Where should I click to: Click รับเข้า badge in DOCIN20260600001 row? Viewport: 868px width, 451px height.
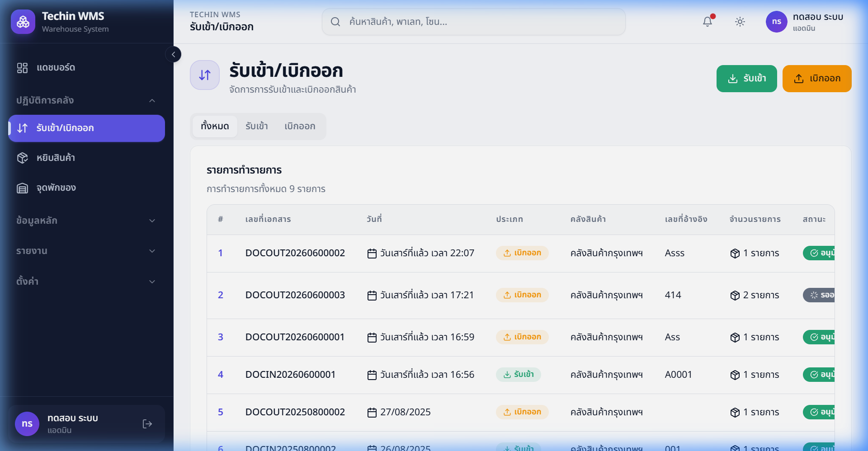[519, 375]
